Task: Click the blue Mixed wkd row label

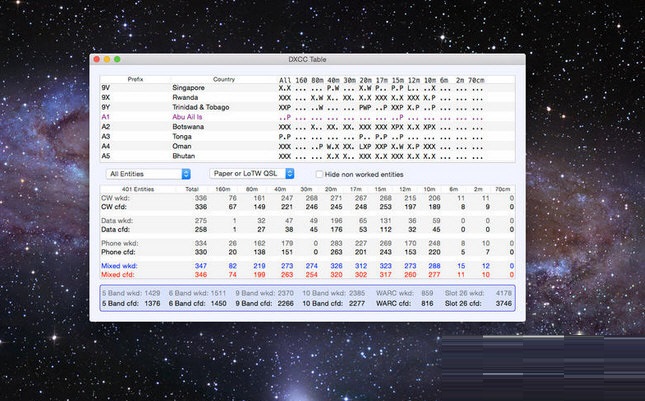Action: pyautogui.click(x=119, y=266)
